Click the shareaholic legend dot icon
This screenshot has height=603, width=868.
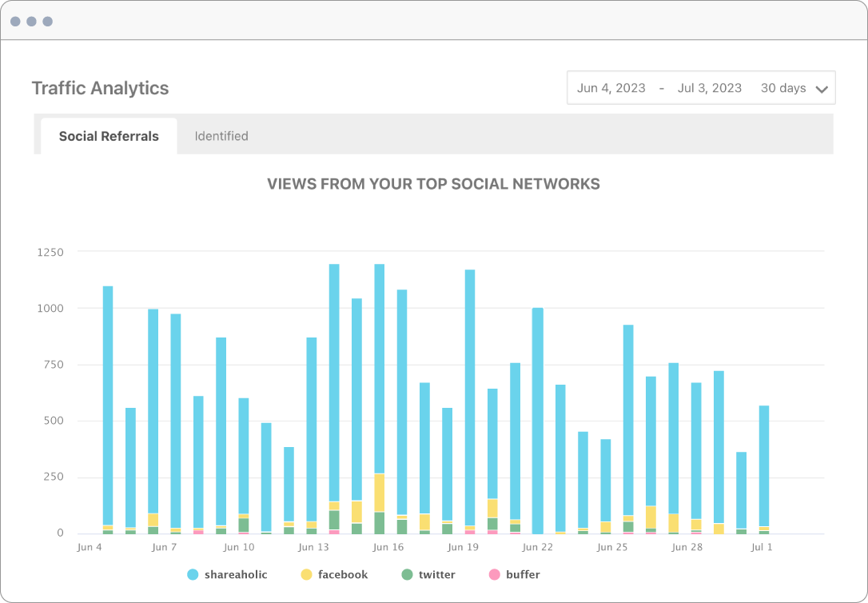(194, 574)
